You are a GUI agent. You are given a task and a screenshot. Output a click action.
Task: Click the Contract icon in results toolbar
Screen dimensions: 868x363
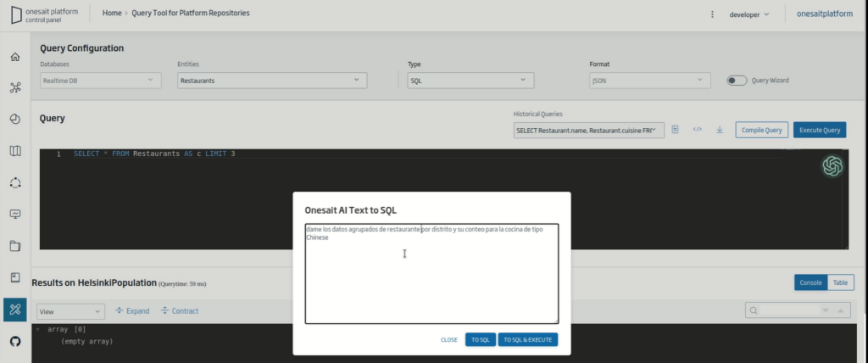click(165, 311)
